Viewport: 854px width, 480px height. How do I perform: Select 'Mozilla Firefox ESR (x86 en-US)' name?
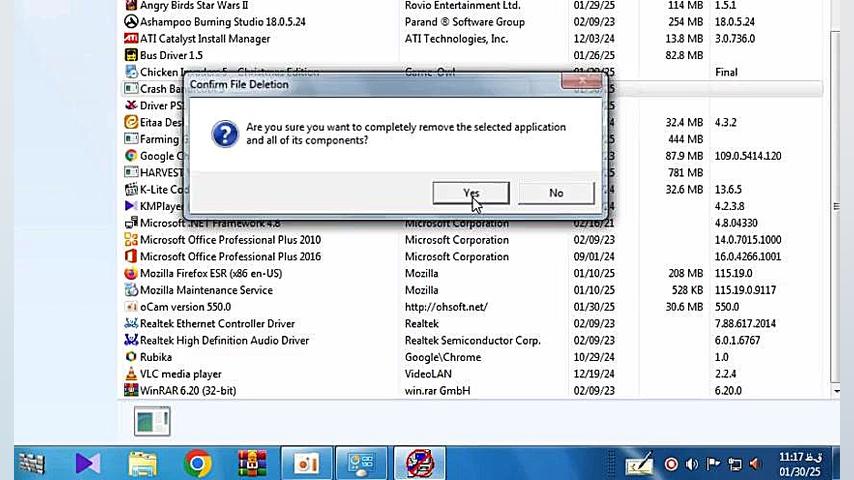[211, 274]
